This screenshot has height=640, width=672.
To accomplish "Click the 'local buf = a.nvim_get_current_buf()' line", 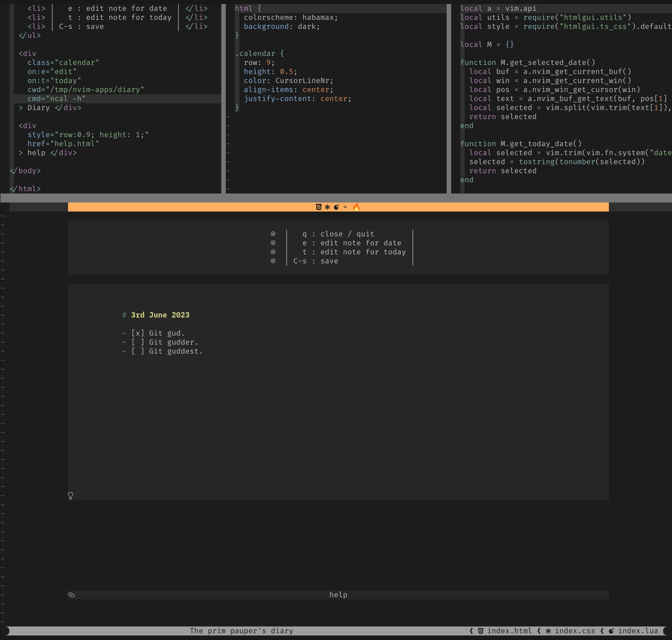I will click(x=550, y=72).
